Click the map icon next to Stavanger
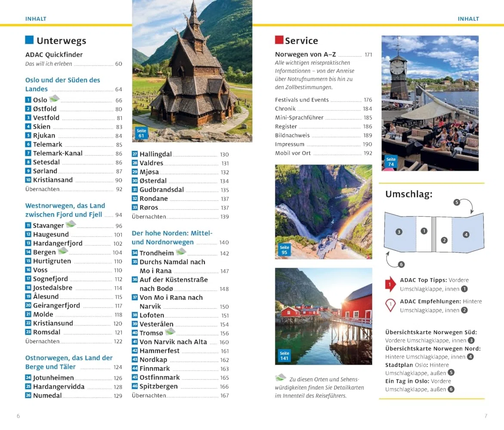 (71, 224)
